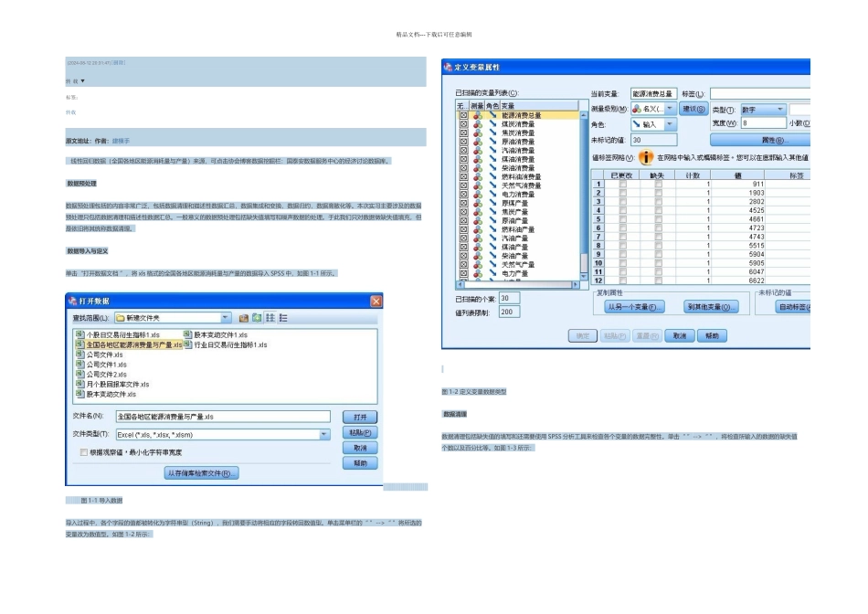The width and height of the screenshot is (868, 614).
Task: Click measurement icon for 煤炭消费量 variable
Action: (477, 124)
